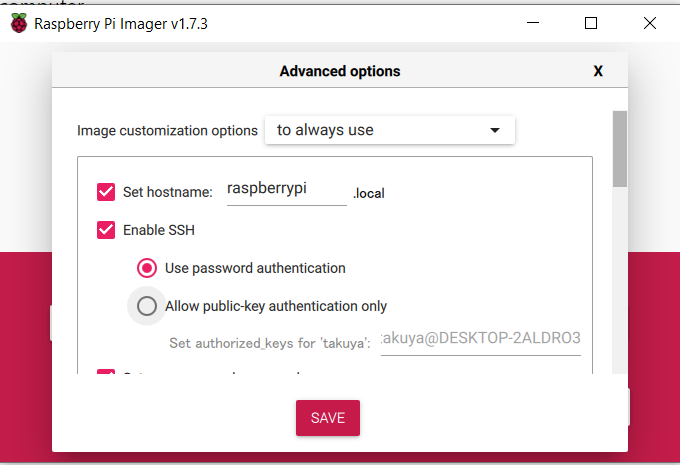680x465 pixels.
Task: Select Use password authentication radio button
Action: coord(147,268)
